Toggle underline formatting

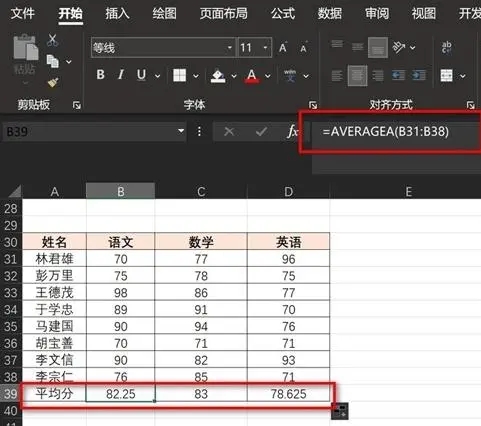(141, 75)
